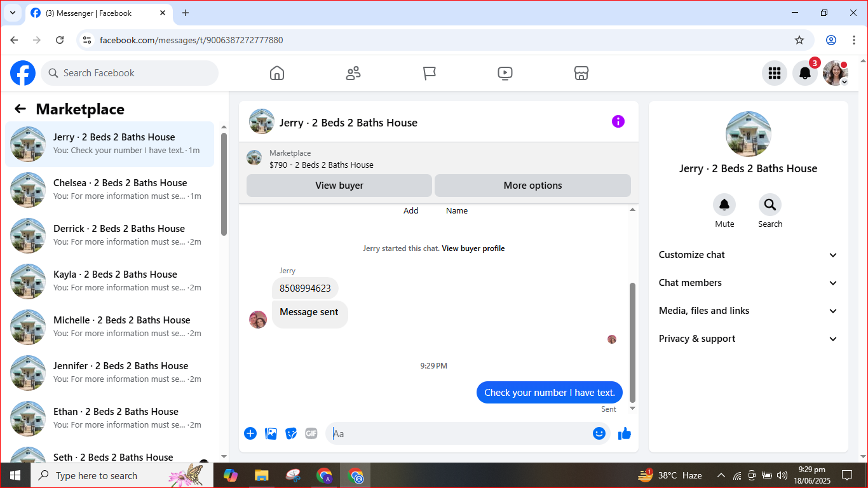Open the Facebook logo home link
Screen dimensions: 868x488
[x=23, y=73]
